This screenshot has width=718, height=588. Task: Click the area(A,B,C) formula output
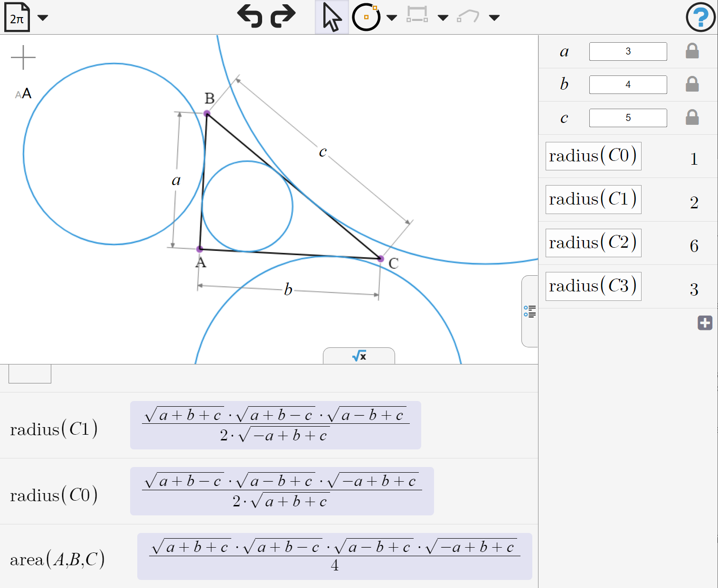[334, 556]
